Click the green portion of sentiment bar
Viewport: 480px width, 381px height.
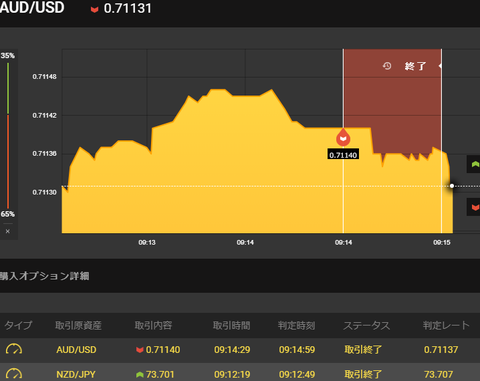(8, 88)
